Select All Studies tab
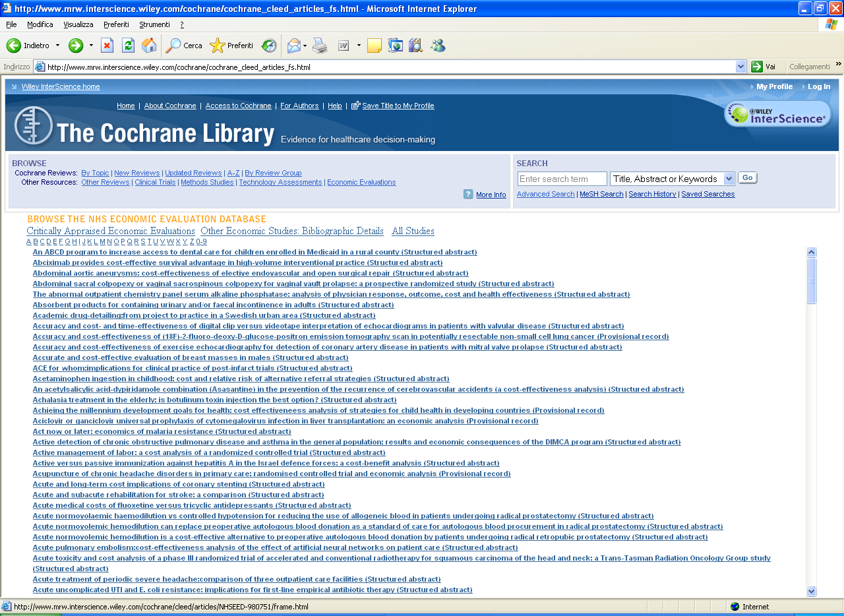 coord(413,231)
